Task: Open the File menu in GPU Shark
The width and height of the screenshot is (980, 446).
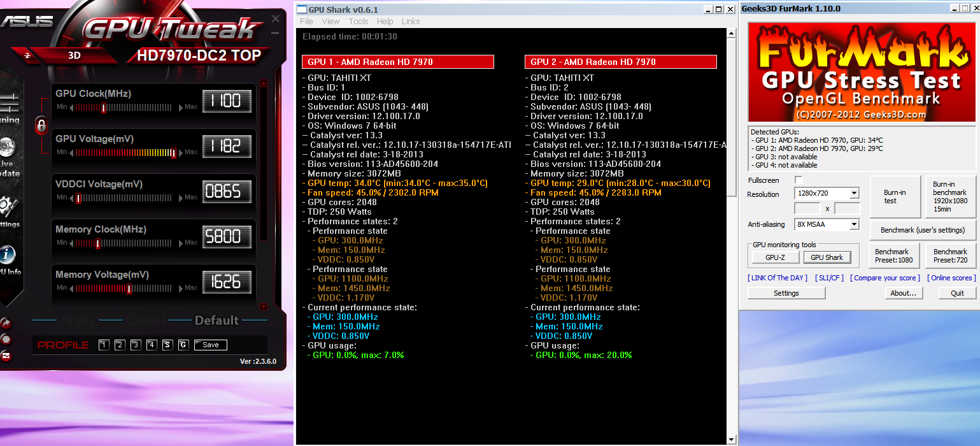Action: [306, 21]
